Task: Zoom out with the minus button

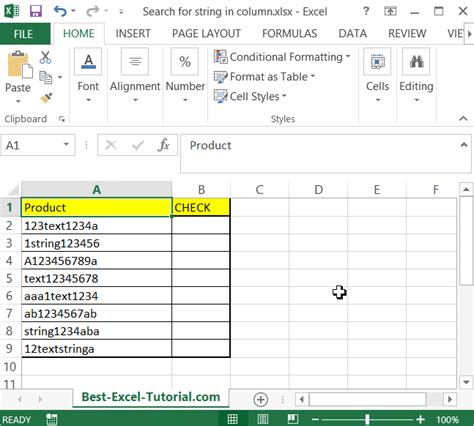Action: (x=315, y=419)
